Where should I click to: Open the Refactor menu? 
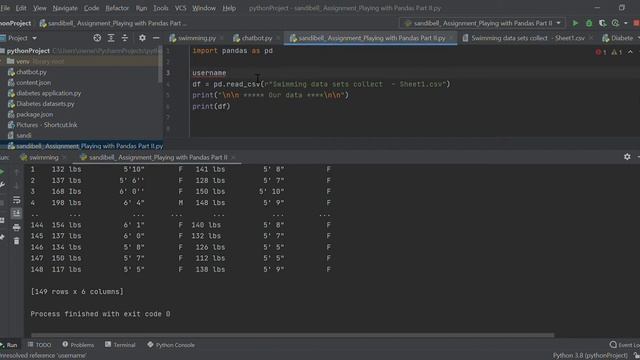point(117,8)
